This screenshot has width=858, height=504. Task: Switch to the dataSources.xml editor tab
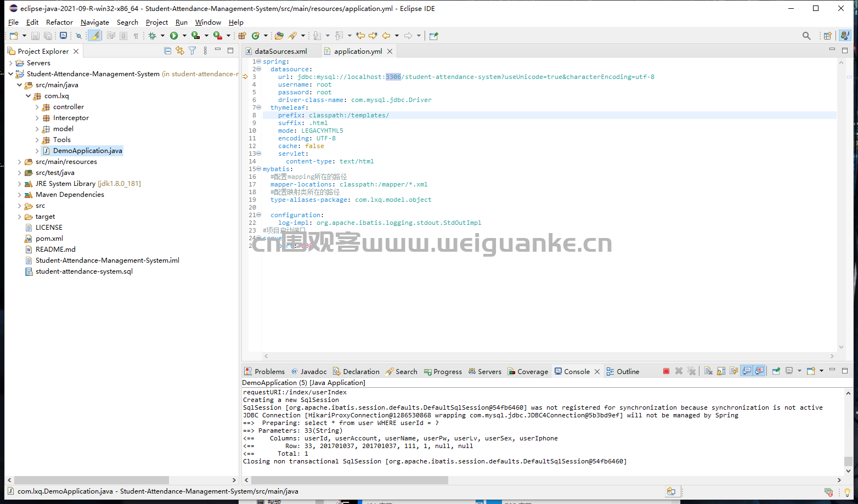[280, 51]
